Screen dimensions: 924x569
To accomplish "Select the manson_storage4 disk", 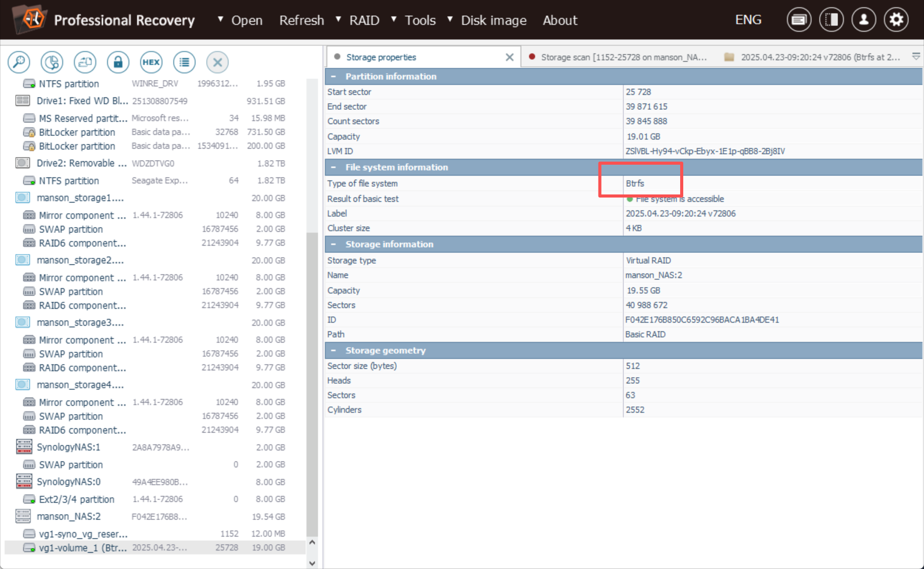I will 155,385.
